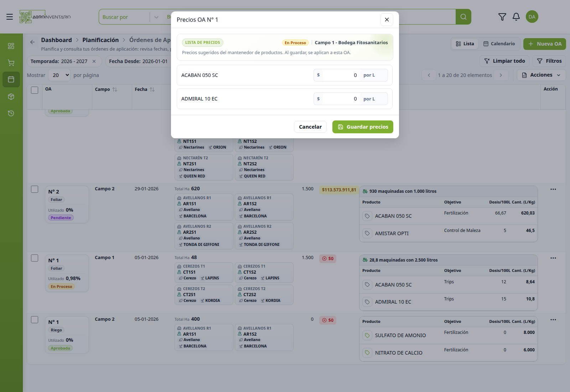Click the tag icon next to AMISTAR OPTI
The width and height of the screenshot is (570, 392).
pos(367,233)
